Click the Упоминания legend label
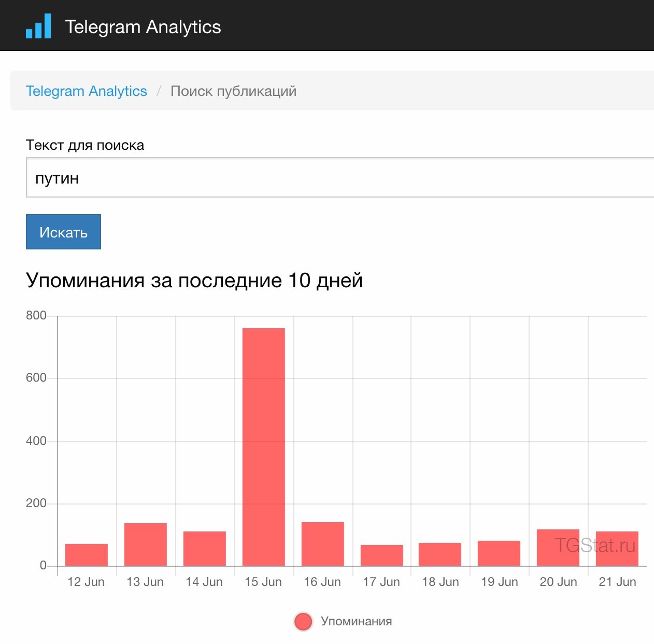This screenshot has height=644, width=654. 356,621
